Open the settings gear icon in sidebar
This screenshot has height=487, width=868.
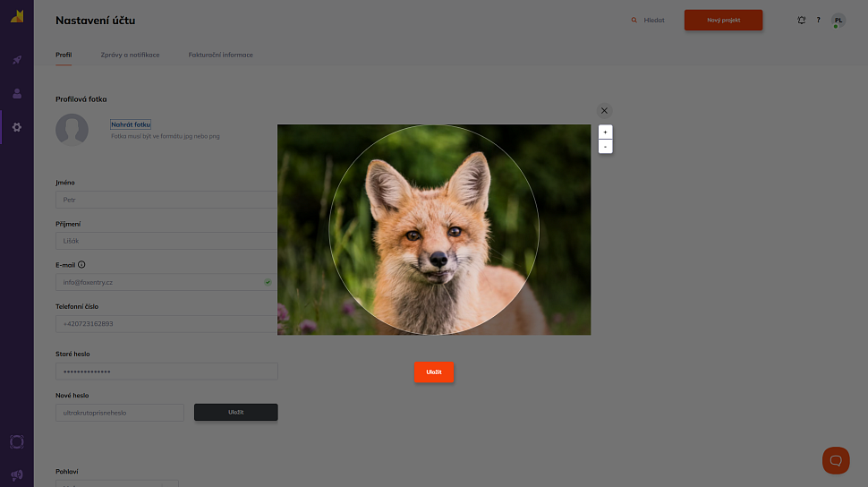click(x=17, y=127)
